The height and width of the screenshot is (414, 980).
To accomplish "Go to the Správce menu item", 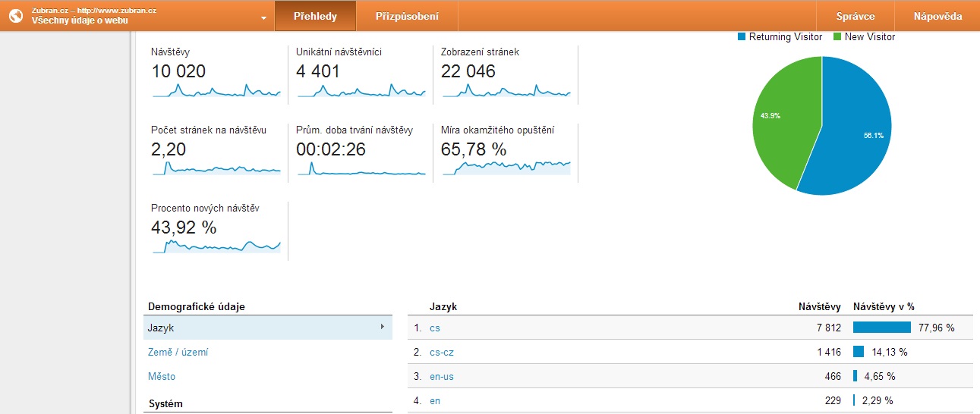I will [x=856, y=16].
